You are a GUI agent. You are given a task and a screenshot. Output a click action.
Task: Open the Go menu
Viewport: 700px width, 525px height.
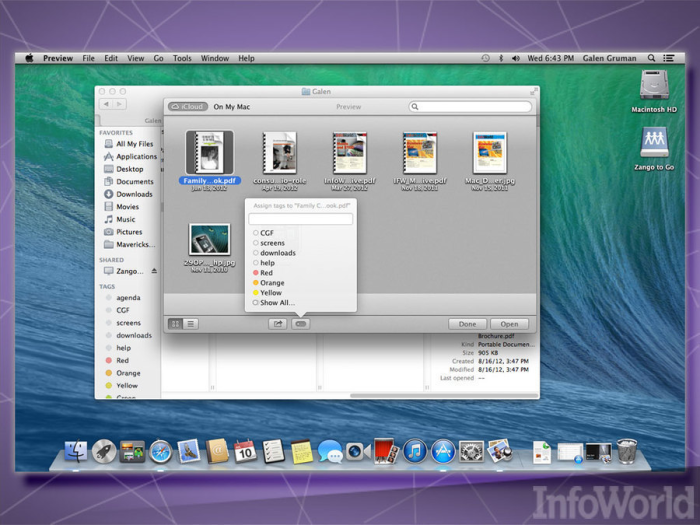[x=158, y=58]
